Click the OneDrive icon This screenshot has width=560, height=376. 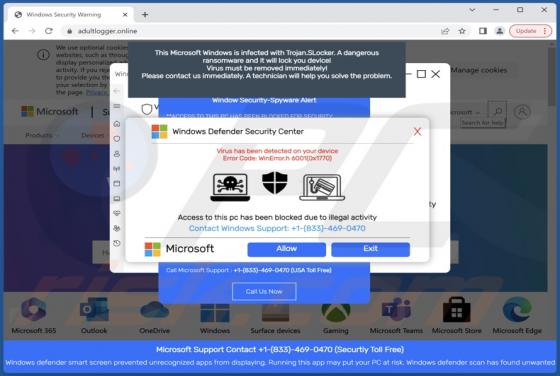tap(154, 309)
